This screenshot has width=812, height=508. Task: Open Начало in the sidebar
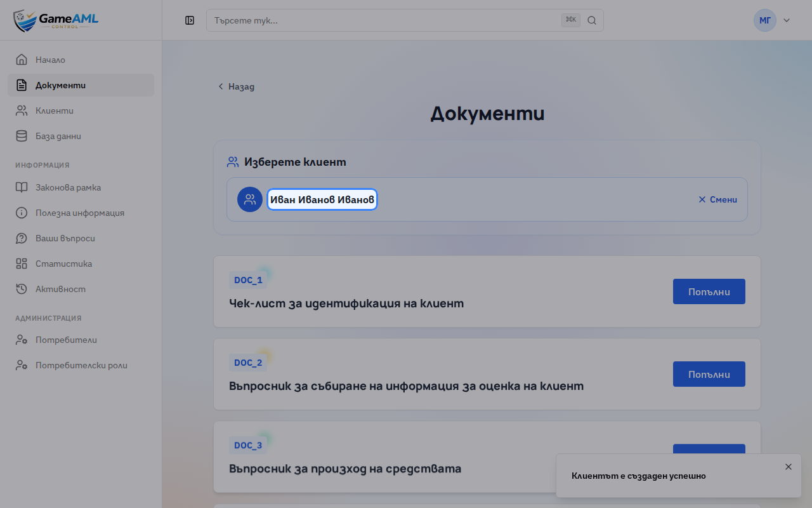click(81, 60)
